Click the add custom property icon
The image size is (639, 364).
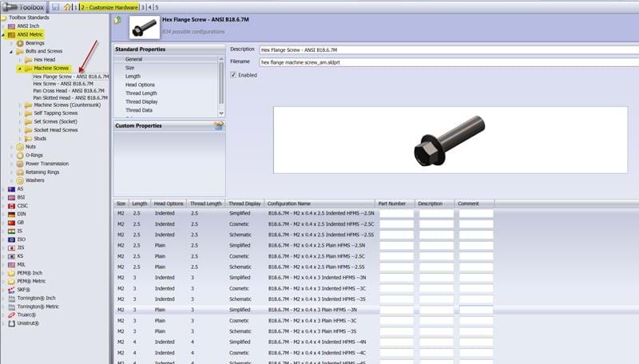[219, 126]
